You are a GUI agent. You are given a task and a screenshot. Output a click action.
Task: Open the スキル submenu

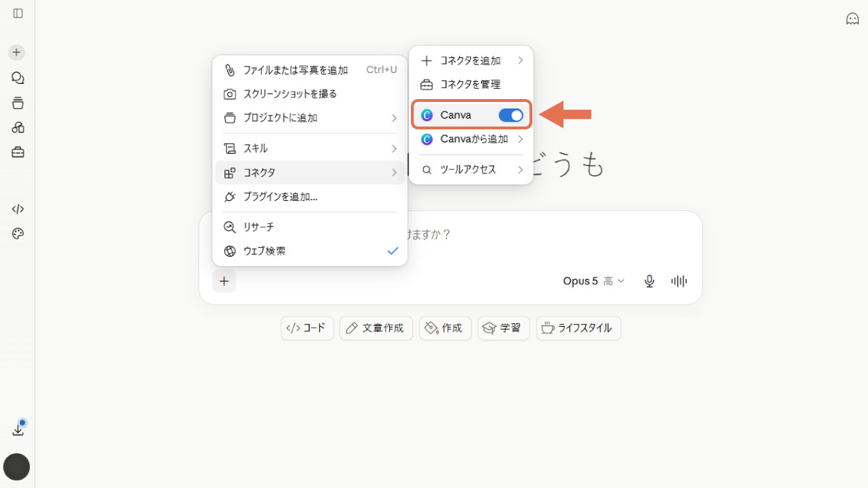310,149
